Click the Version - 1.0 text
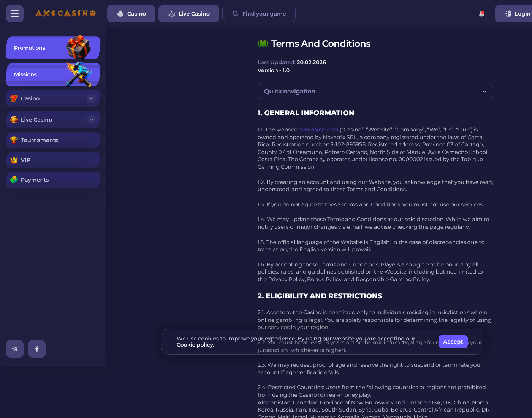The width and height of the screenshot is (532, 418). pos(274,70)
